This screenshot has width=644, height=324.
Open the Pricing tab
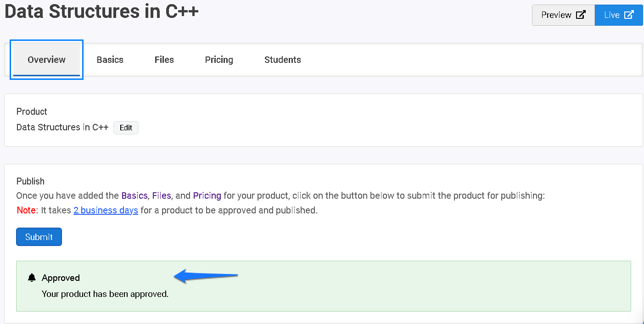click(219, 60)
